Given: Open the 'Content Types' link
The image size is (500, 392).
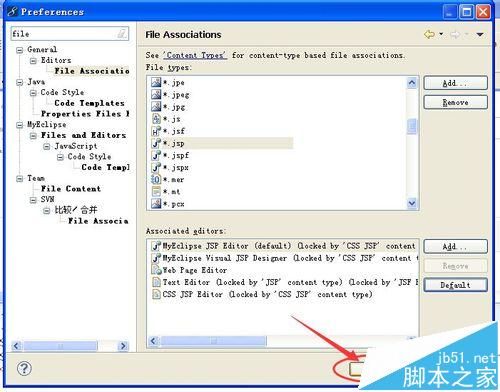Looking at the screenshot, I should tap(195, 55).
